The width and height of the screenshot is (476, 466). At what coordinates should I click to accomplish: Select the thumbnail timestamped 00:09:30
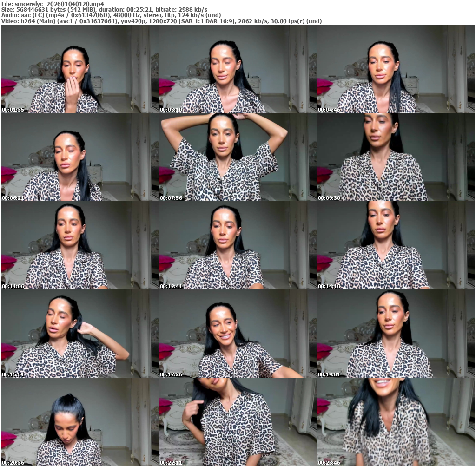click(396, 157)
